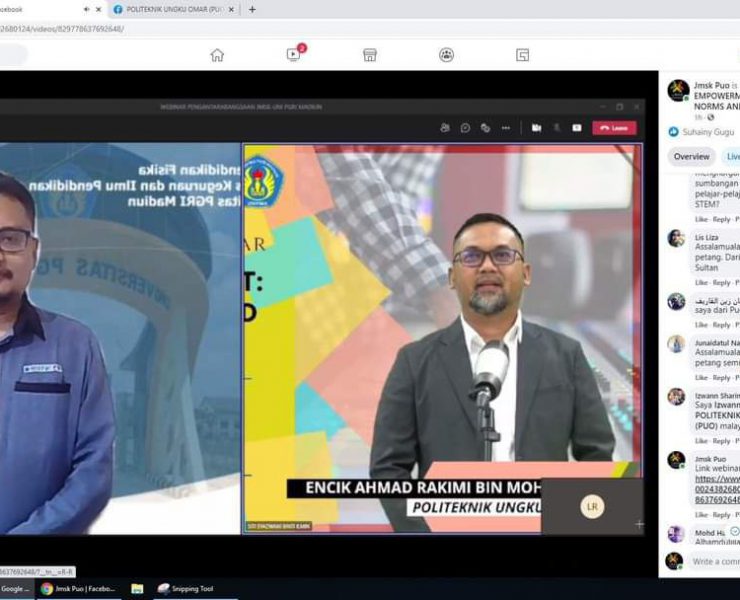The image size is (740, 600).
Task: Click the Junaidatul commenter name
Action: 717,343
